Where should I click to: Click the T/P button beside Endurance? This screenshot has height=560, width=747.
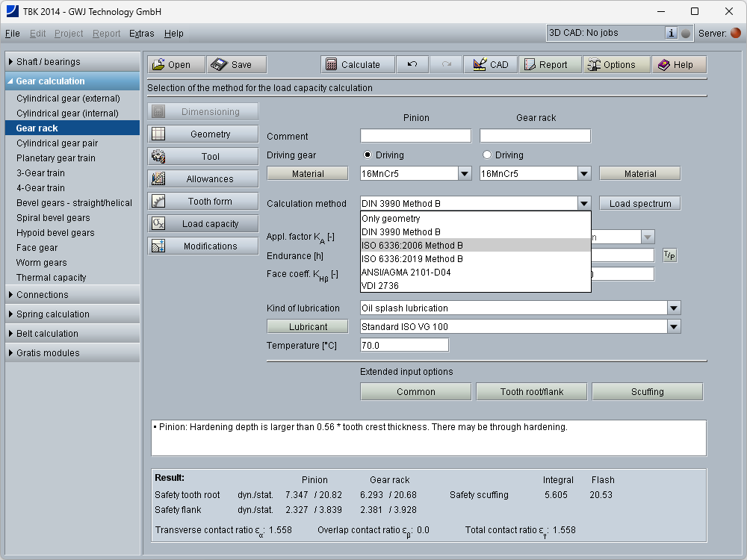coord(669,255)
